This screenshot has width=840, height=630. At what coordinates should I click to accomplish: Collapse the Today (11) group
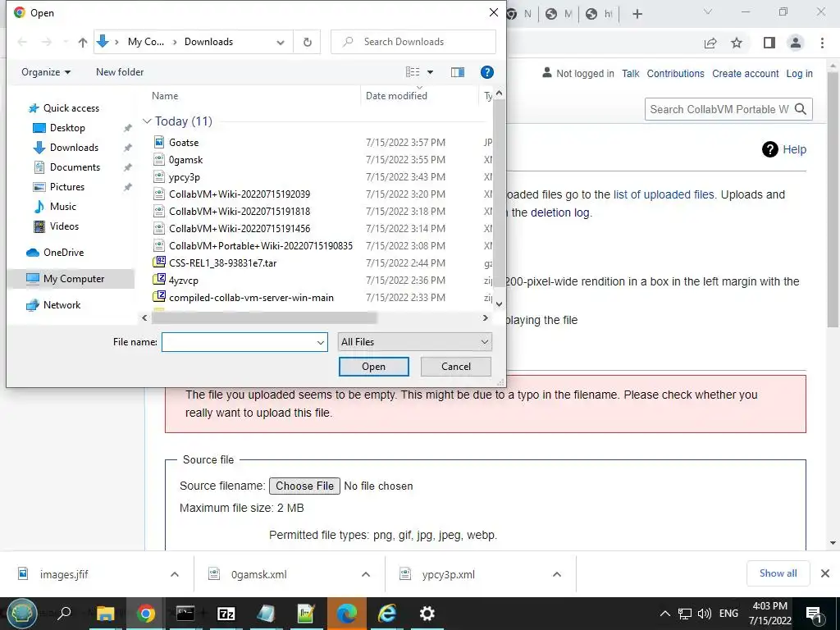click(x=147, y=121)
